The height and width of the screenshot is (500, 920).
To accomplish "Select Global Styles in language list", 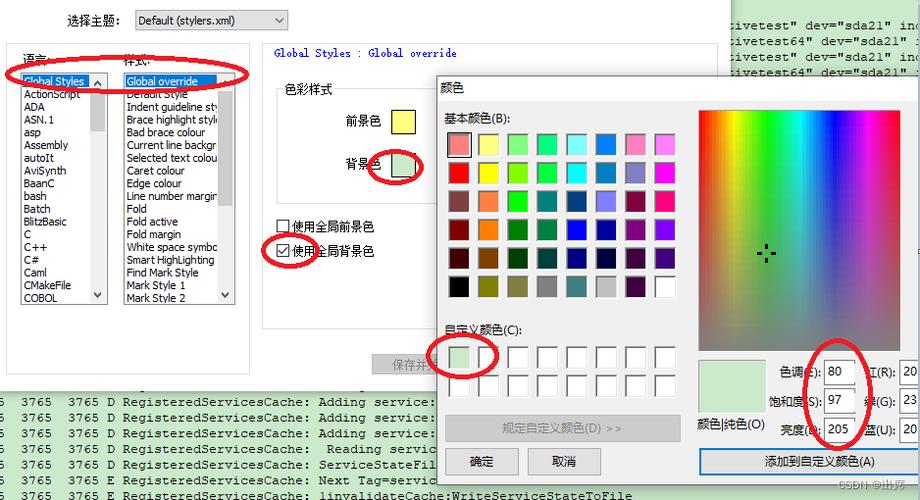I will [x=56, y=81].
